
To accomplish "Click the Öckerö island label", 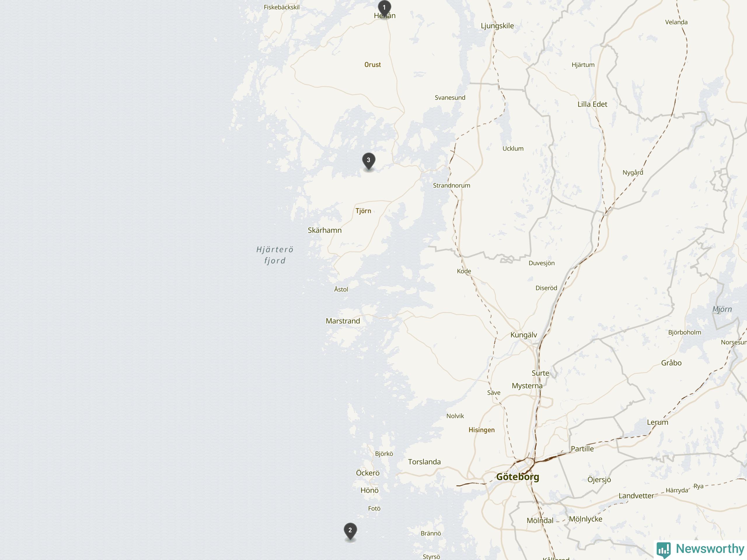I will pos(368,473).
